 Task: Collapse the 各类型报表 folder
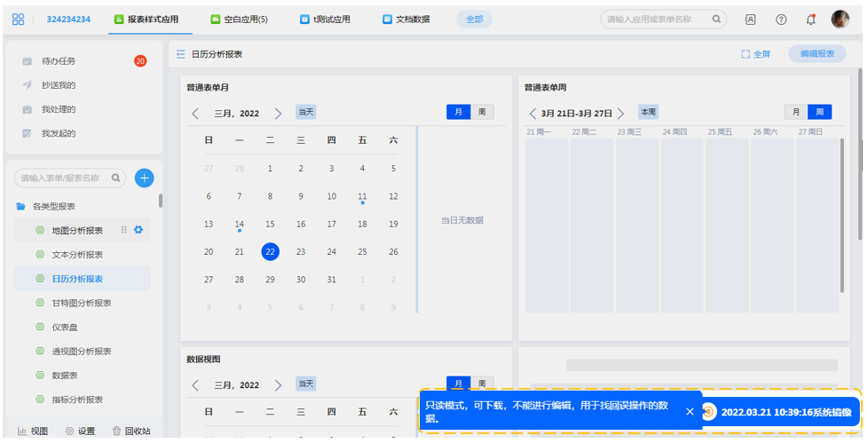pyautogui.click(x=21, y=206)
